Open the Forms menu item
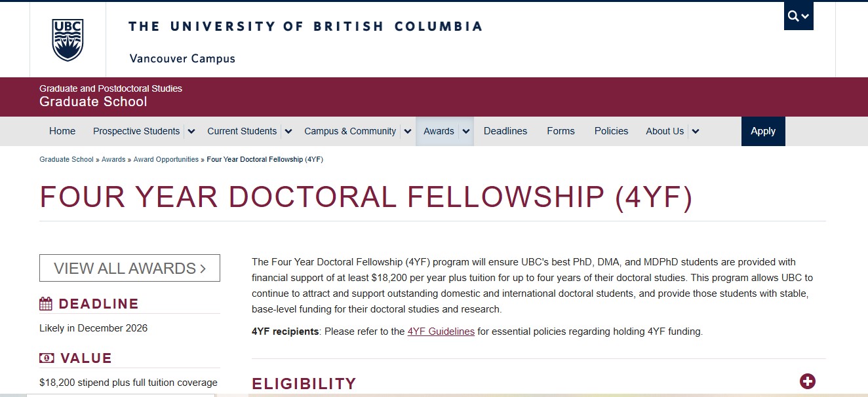Image resolution: width=868 pixels, height=397 pixels. [x=561, y=132]
